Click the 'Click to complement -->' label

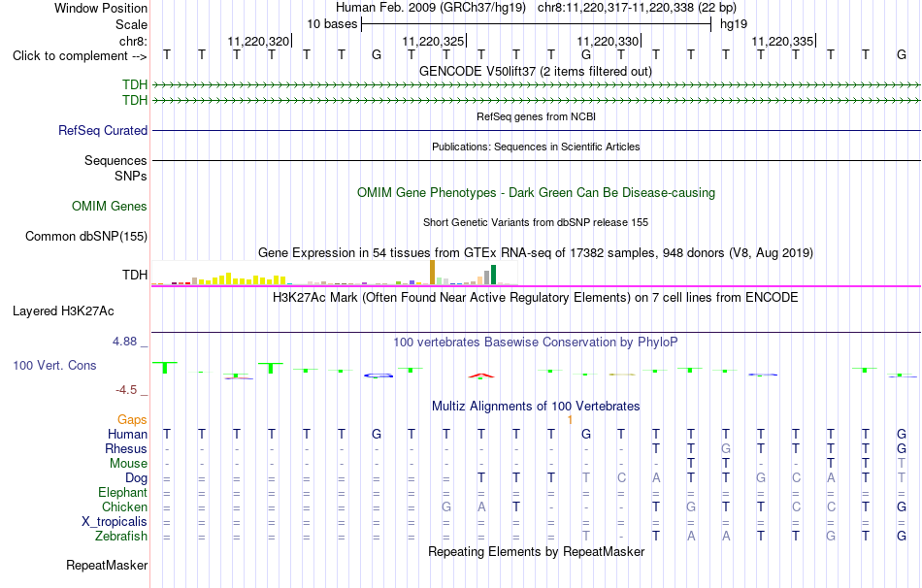pyautogui.click(x=80, y=56)
